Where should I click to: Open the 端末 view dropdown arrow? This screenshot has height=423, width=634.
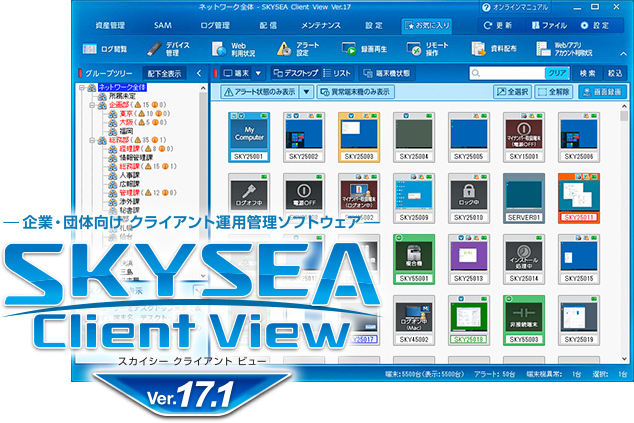click(258, 73)
